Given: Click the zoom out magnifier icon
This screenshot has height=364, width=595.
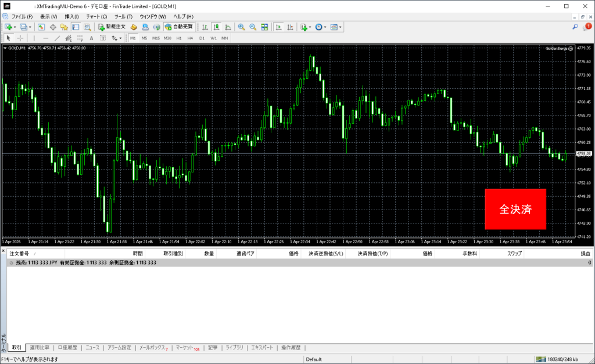Looking at the screenshot, I should click(253, 27).
